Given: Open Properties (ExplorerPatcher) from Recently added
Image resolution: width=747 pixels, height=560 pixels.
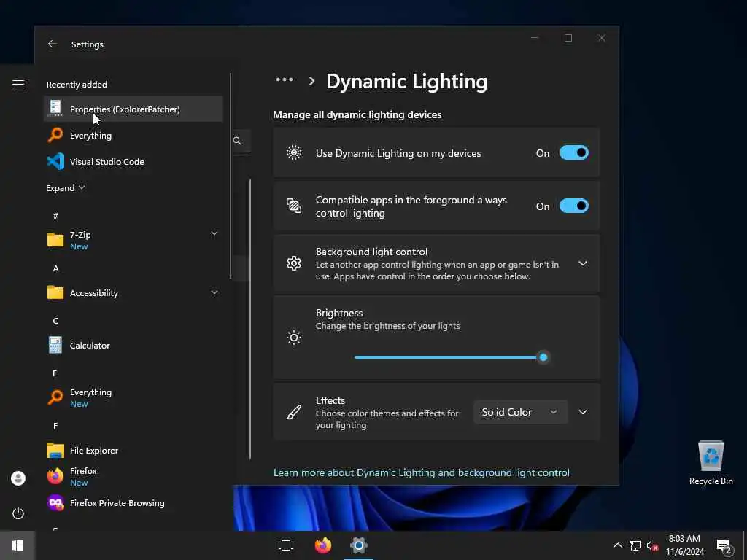Looking at the screenshot, I should pyautogui.click(x=133, y=109).
